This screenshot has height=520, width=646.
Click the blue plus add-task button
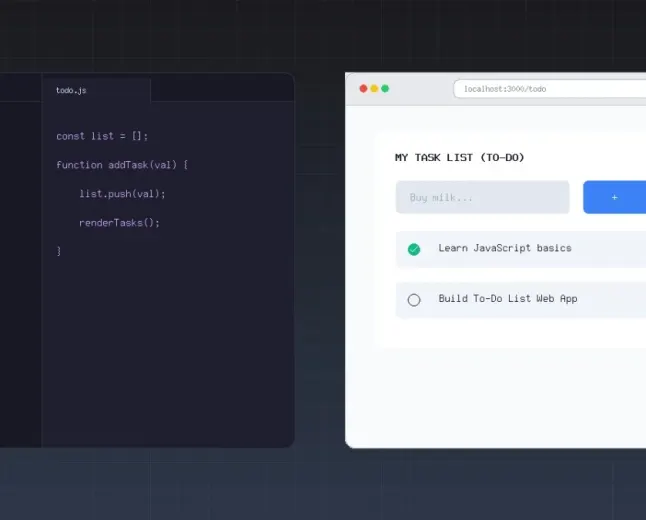click(x=614, y=197)
